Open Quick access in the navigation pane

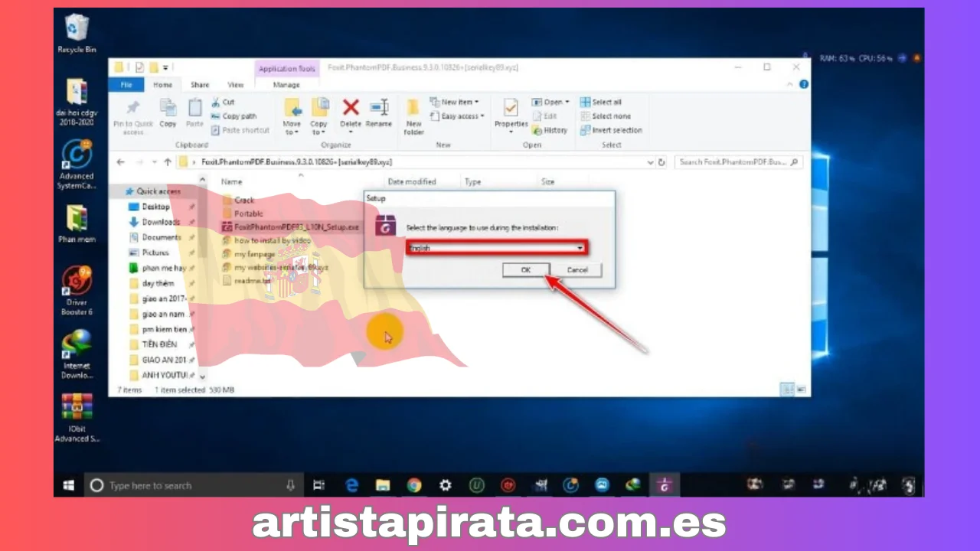click(x=153, y=191)
